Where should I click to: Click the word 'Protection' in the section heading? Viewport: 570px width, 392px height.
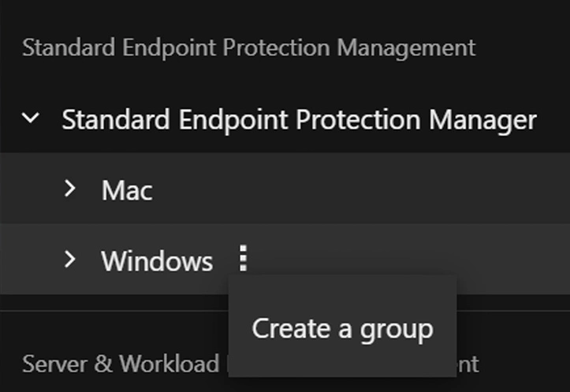point(277,47)
